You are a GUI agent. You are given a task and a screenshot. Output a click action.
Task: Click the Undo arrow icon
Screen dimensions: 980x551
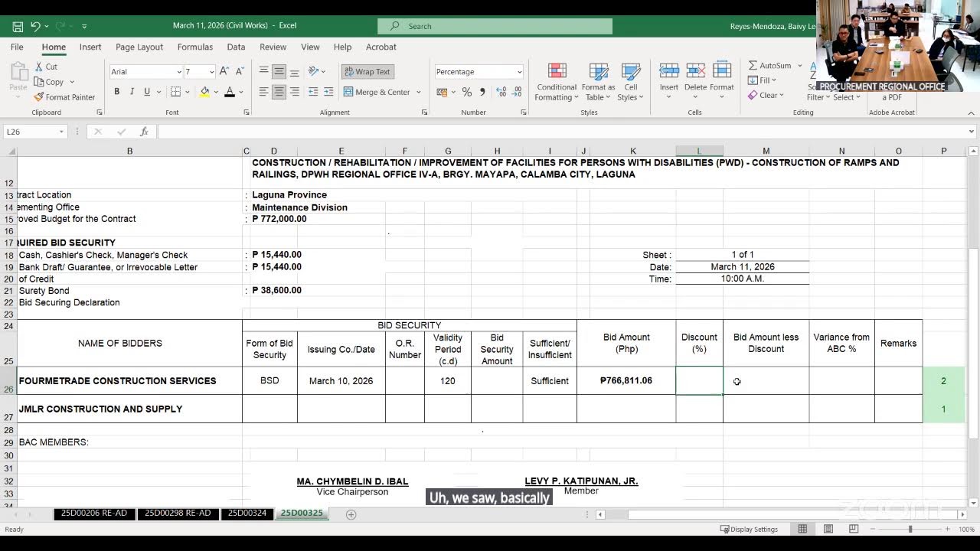click(x=35, y=26)
